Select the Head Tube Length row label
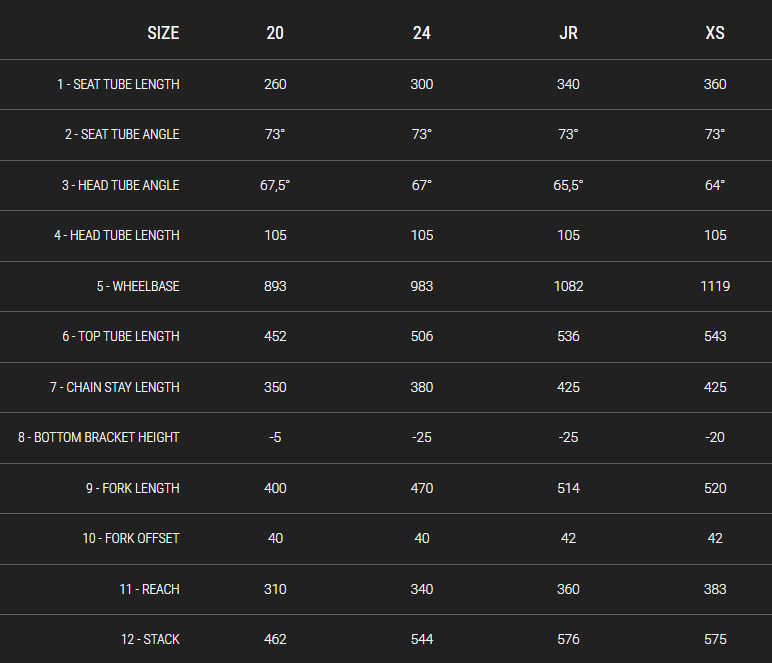 (x=117, y=235)
